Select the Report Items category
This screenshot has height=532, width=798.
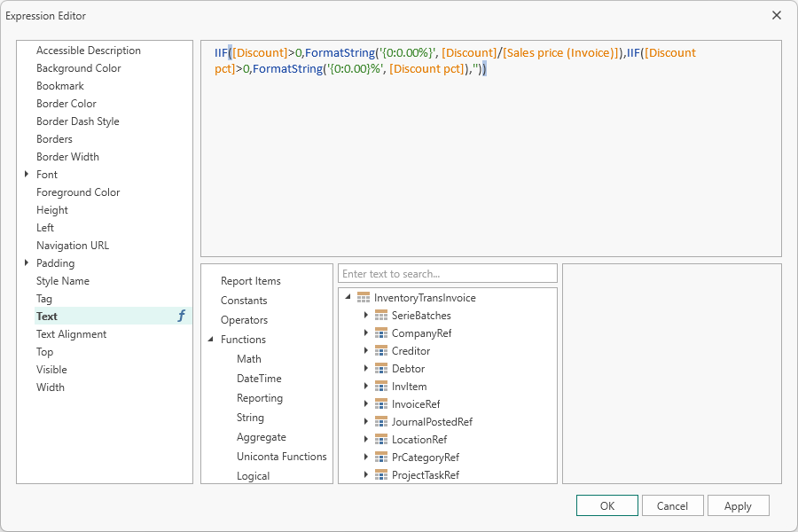[x=250, y=281]
